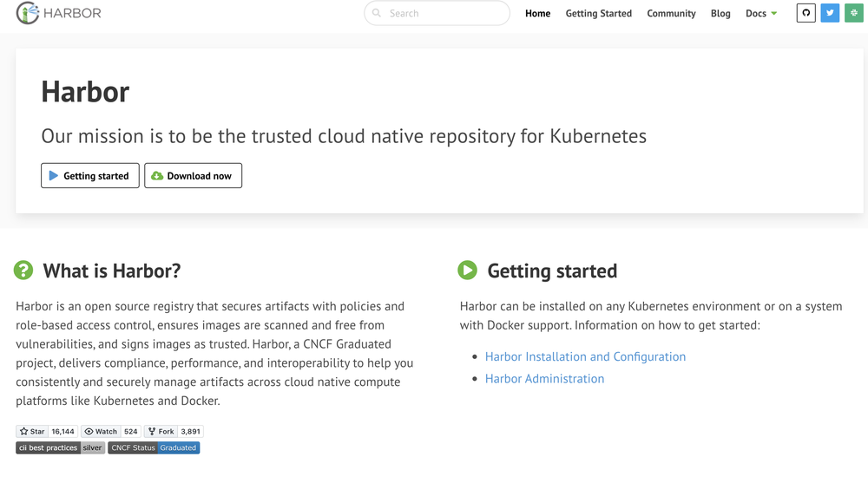Click the Watch badge with eye icon
868x496 pixels.
coord(101,431)
